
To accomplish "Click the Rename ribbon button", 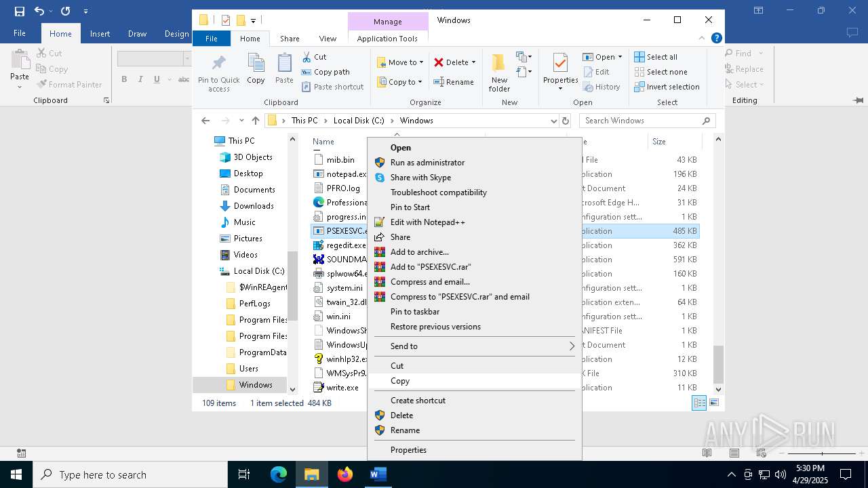I will coord(454,82).
